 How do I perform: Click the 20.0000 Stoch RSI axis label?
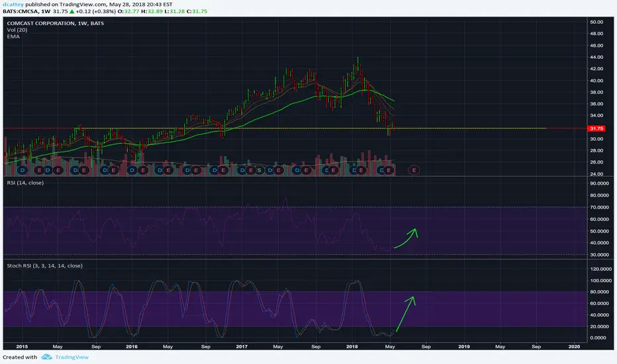pyautogui.click(x=600, y=327)
